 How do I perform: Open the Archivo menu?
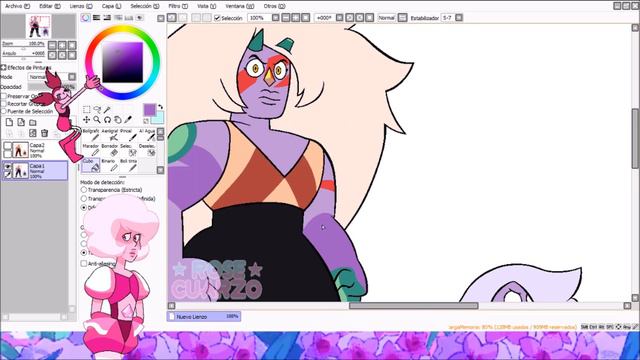coord(18,6)
